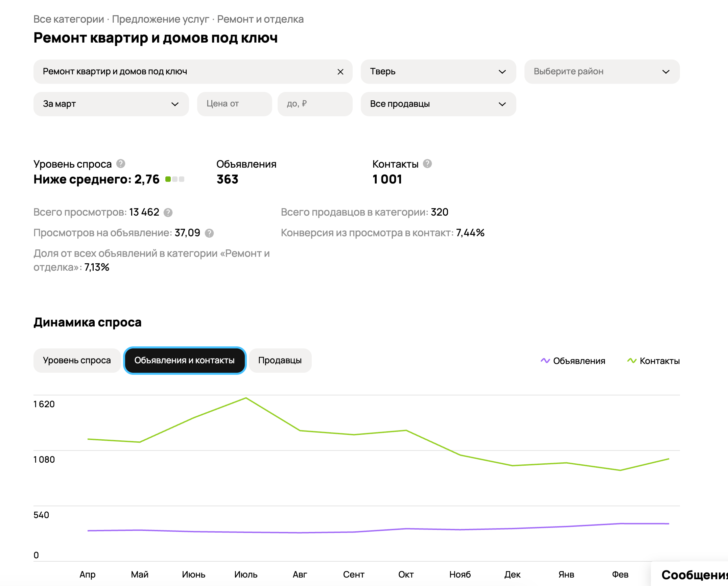Switch to Продавцы tab
Image resolution: width=728 pixels, height=586 pixels.
click(x=280, y=361)
